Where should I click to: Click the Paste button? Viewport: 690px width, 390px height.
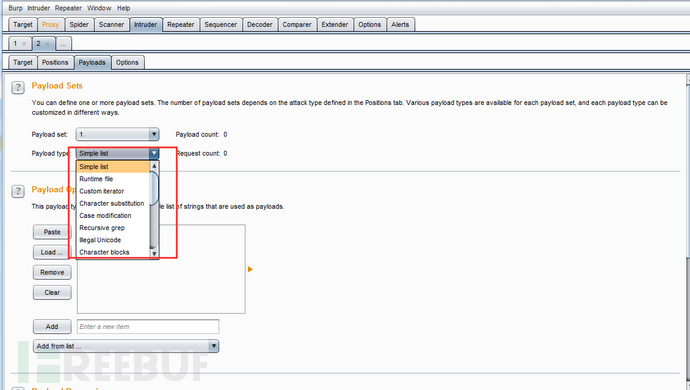point(52,232)
